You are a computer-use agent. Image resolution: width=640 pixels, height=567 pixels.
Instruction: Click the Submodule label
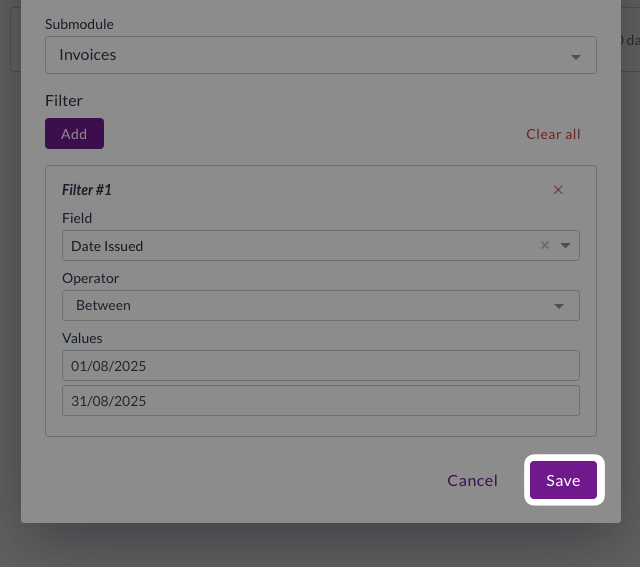(x=80, y=23)
